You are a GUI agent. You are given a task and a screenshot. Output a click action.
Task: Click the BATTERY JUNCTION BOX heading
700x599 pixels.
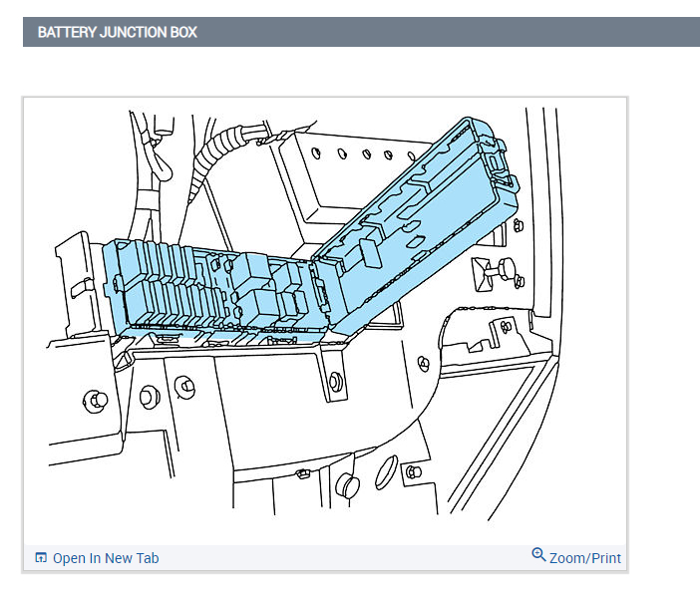(118, 32)
